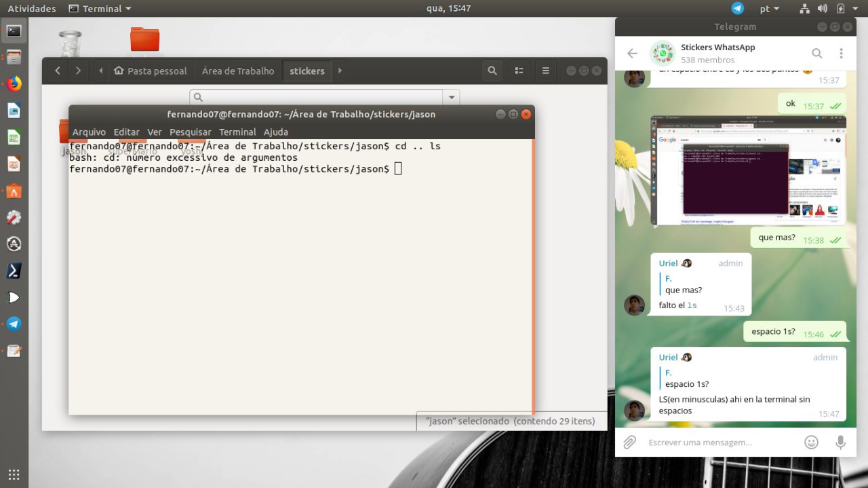Launch Firefox from the dock
The height and width of the screenshot is (488, 868).
pyautogui.click(x=14, y=83)
